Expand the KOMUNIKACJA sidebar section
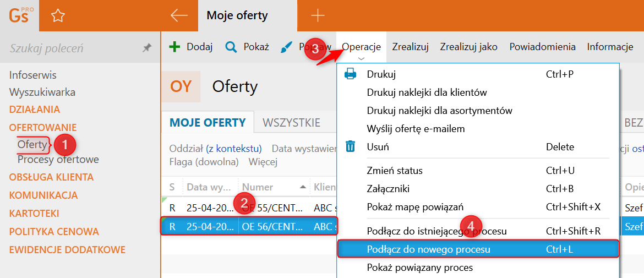644x278 pixels. [43, 195]
